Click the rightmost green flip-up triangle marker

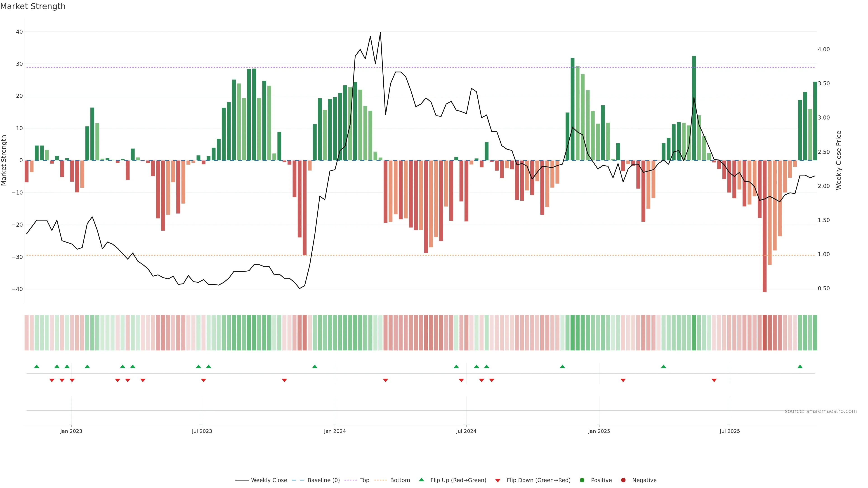800,366
